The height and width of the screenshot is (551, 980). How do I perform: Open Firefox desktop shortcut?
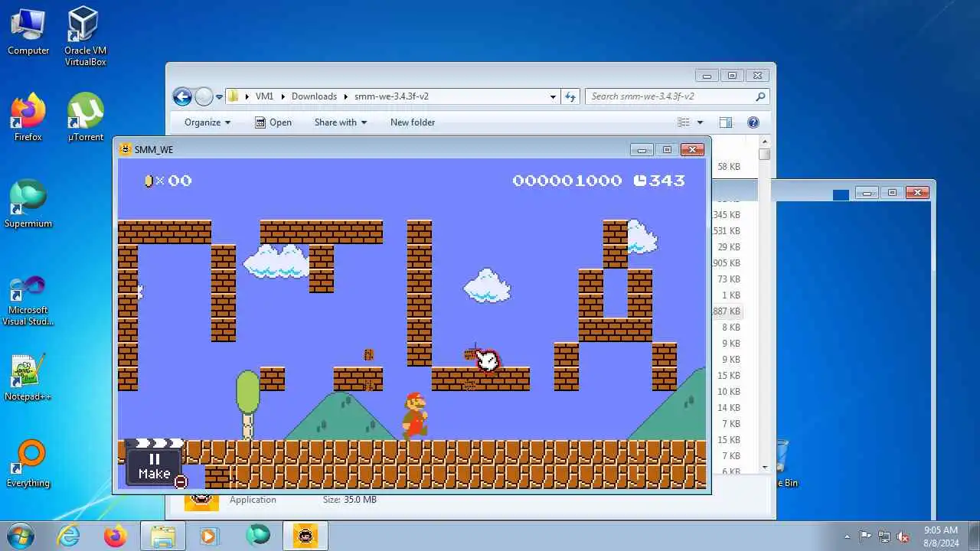click(x=28, y=118)
